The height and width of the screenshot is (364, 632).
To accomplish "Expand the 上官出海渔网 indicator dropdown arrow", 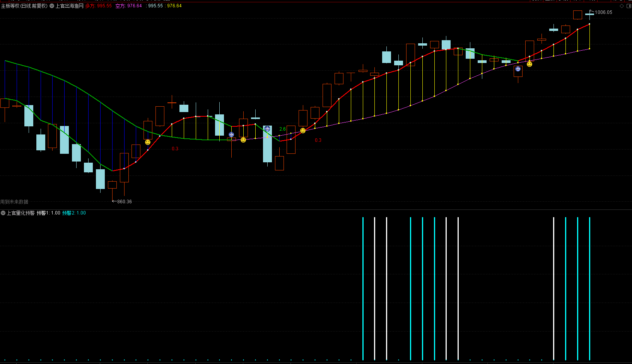I will pyautogui.click(x=52, y=6).
